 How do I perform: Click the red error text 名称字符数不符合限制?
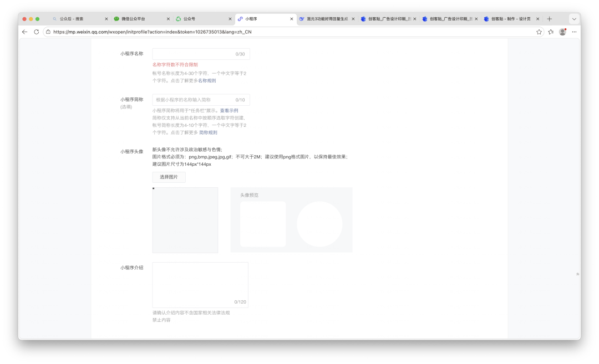[x=175, y=65]
